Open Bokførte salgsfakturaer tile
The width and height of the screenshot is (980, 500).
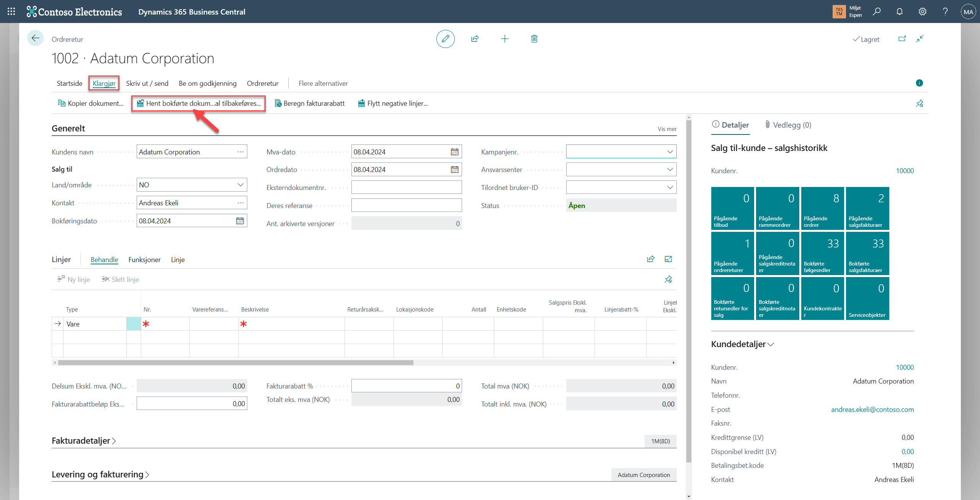(x=867, y=254)
